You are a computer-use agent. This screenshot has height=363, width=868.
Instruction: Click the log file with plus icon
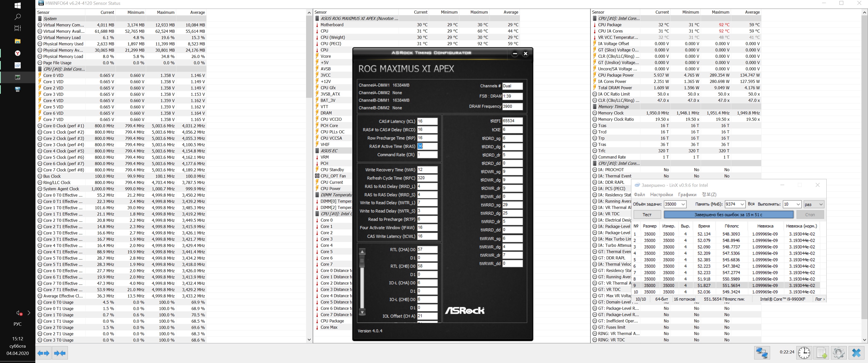(x=821, y=353)
